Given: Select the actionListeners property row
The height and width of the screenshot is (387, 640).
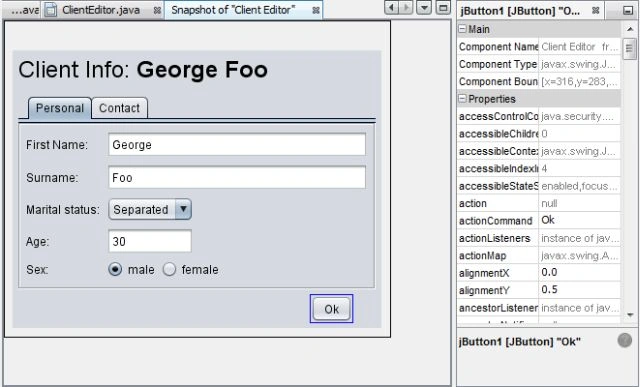Looking at the screenshot, I should point(539,238).
